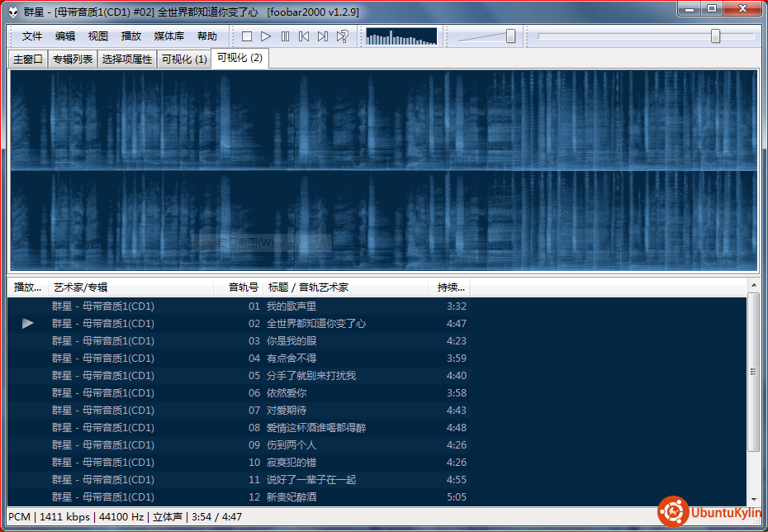Switch to the 可视化 (1) tab
Image resolution: width=768 pixels, height=532 pixels.
[184, 59]
